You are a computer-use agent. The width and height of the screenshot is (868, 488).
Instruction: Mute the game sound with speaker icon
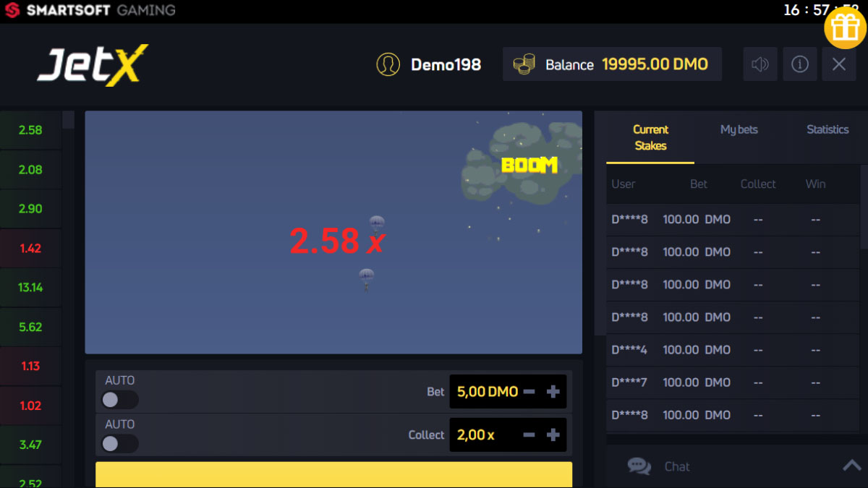759,64
